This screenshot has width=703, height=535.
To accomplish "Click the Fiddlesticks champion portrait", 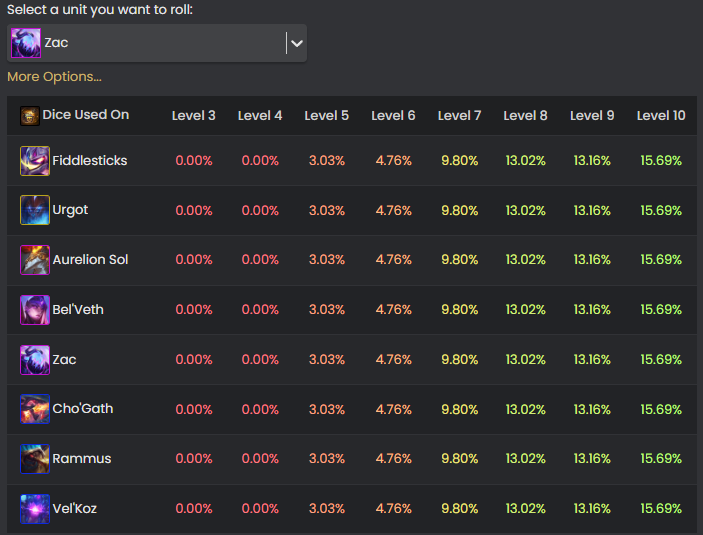I will click(35, 161).
